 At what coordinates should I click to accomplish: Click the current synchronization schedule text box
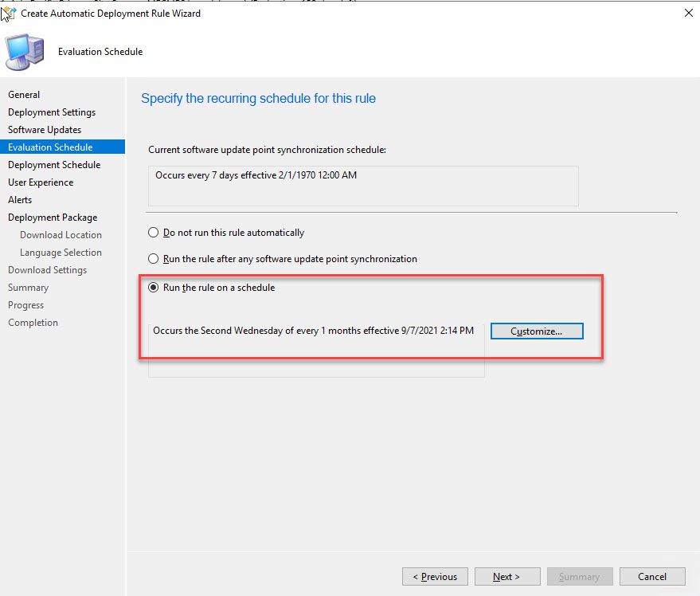[x=363, y=186]
